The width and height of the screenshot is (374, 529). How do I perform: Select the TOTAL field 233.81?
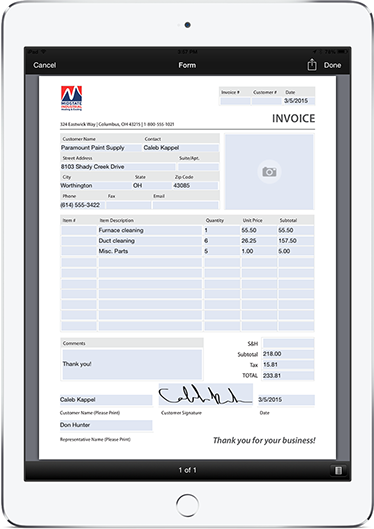coord(288,375)
